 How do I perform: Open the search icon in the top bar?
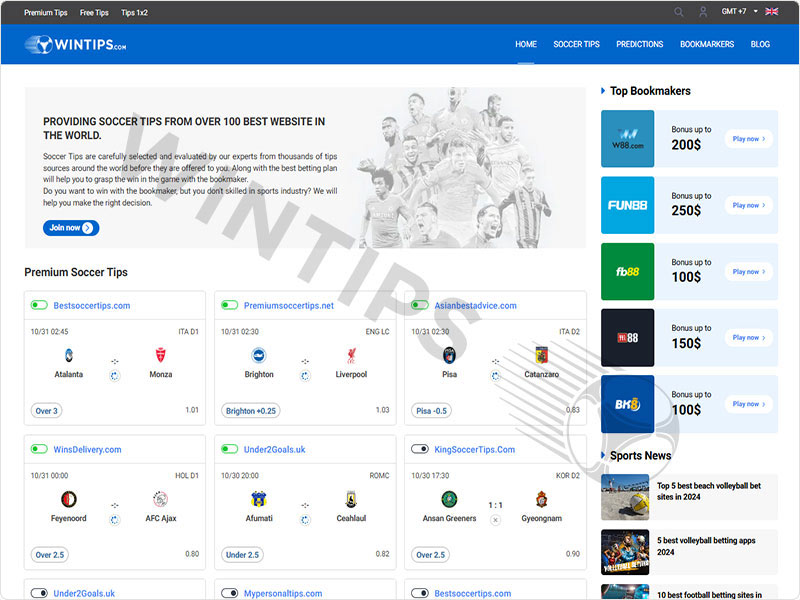[x=679, y=12]
